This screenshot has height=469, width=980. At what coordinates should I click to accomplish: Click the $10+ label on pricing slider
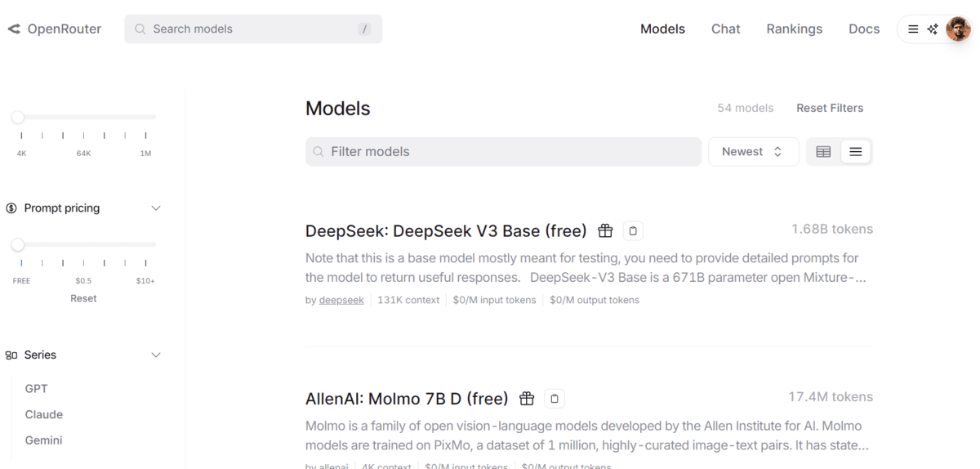pyautogui.click(x=145, y=281)
